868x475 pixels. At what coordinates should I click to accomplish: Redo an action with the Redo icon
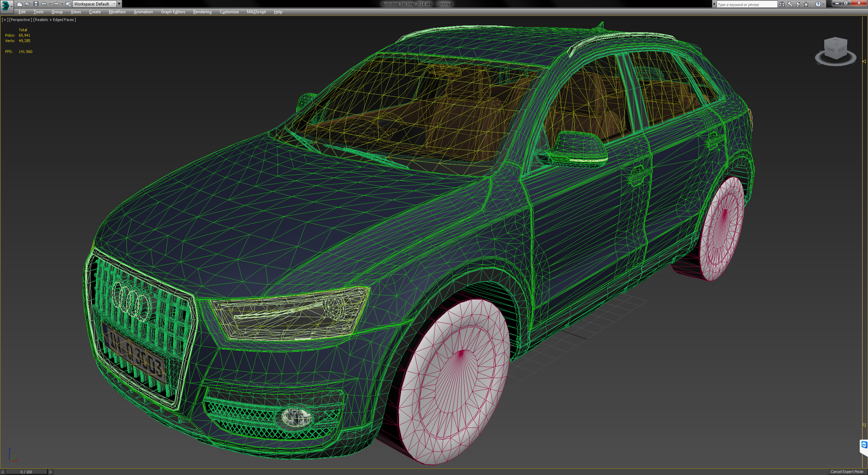click(56, 4)
